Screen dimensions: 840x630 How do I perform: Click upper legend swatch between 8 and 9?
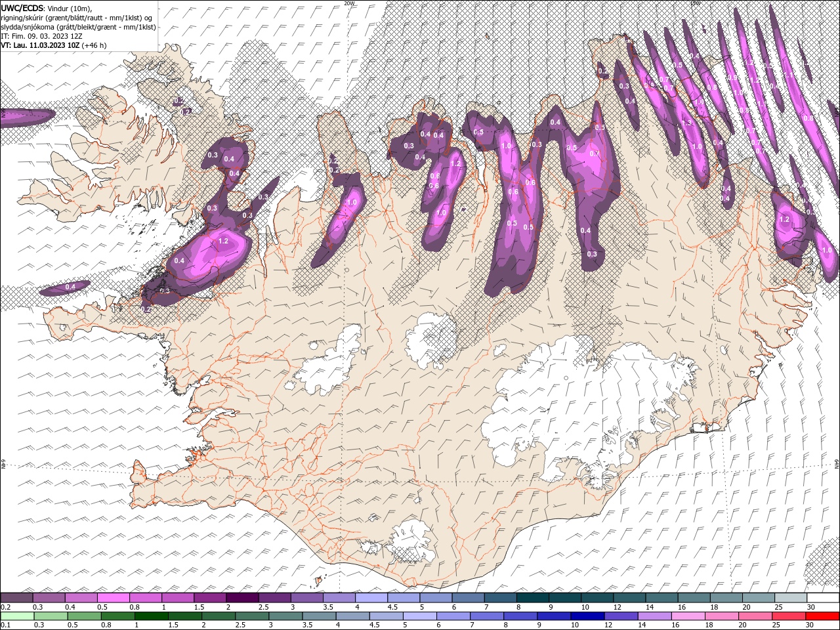[533, 598]
